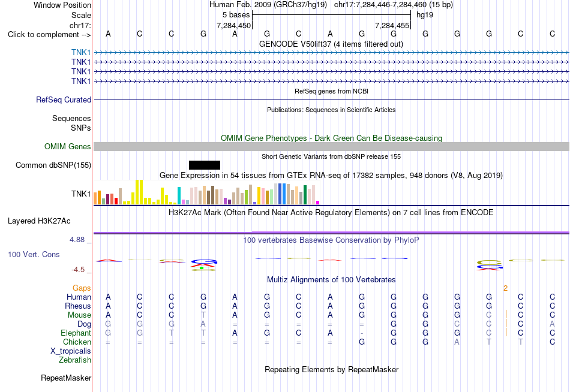The width and height of the screenshot is (570, 392).
Task: Click 'Short Genetic Variants from dbSNP release 155' title
Action: (331, 156)
